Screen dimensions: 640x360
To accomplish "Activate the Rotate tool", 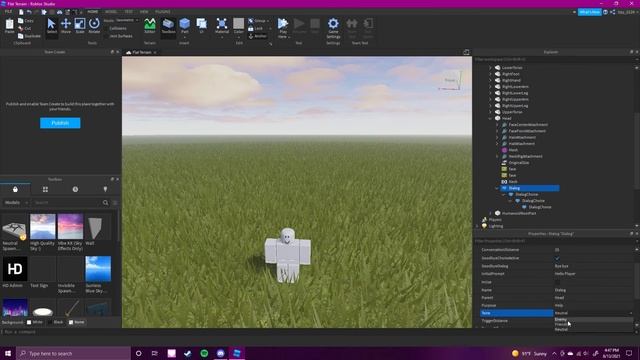I will tap(94, 26).
